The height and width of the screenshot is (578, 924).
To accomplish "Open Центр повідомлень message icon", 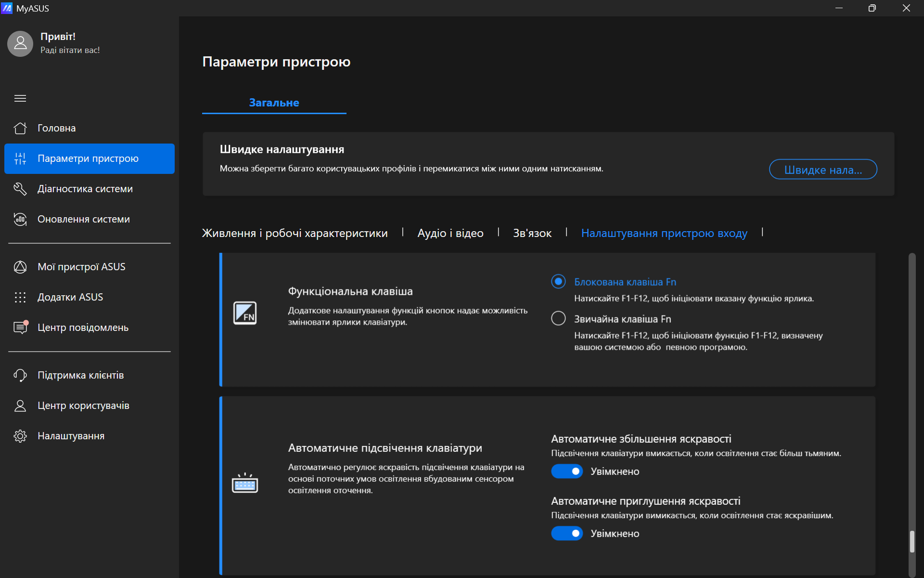I will point(20,328).
